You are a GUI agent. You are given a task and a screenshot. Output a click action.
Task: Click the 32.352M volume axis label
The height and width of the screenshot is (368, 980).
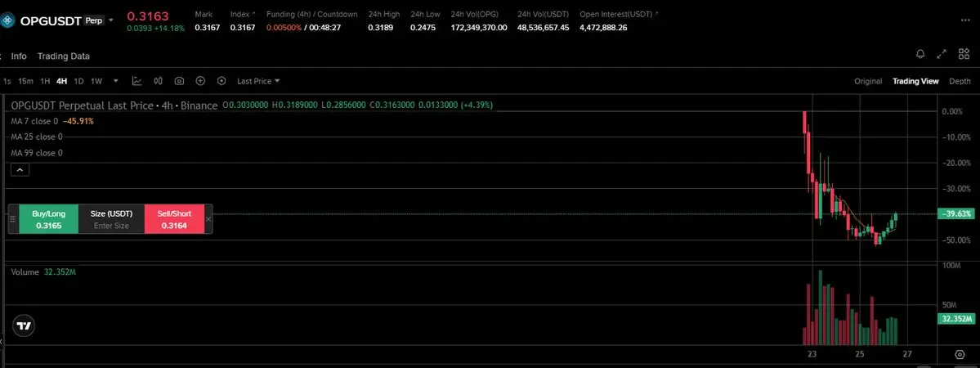coord(957,319)
